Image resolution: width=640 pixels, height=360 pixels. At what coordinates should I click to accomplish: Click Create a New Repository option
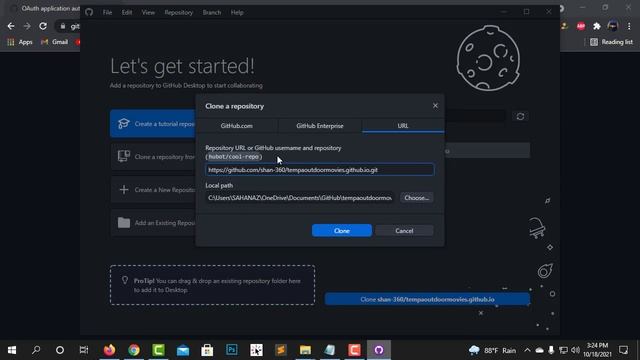click(x=153, y=190)
